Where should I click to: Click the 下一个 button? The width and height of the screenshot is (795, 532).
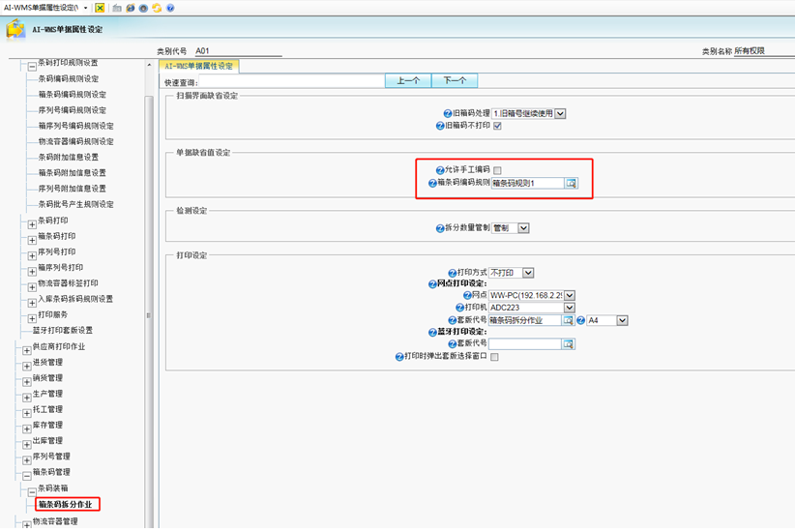pos(453,81)
